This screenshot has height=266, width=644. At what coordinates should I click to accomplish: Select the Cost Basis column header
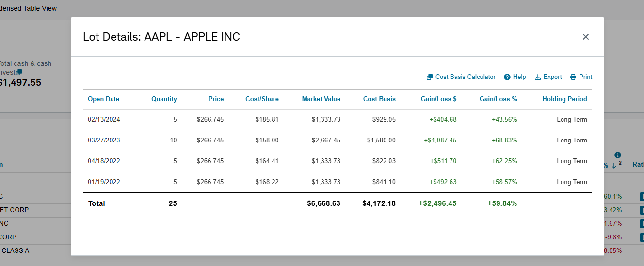[379, 99]
